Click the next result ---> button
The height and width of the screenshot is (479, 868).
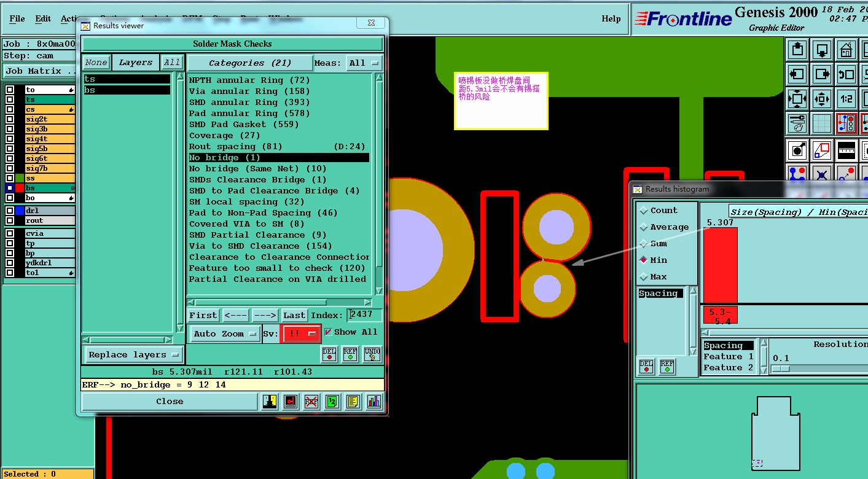[265, 316]
